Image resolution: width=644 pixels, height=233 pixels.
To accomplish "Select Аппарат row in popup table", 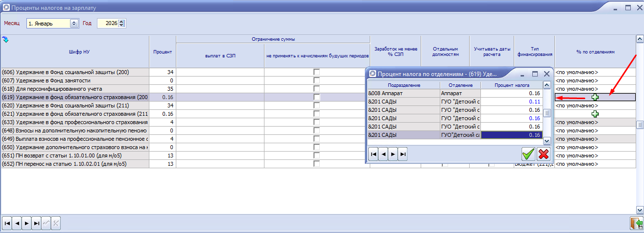I will 454,93.
